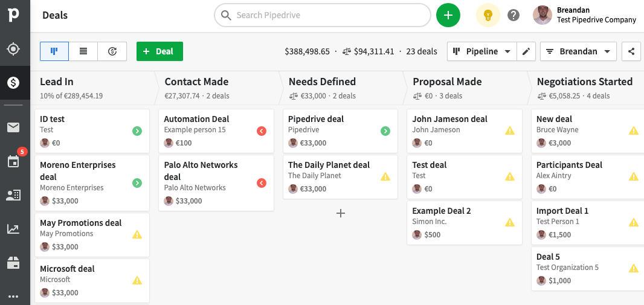The image size is (644, 305).
Task: Click green arrow on Pipedrive deal
Action: [x=385, y=131]
